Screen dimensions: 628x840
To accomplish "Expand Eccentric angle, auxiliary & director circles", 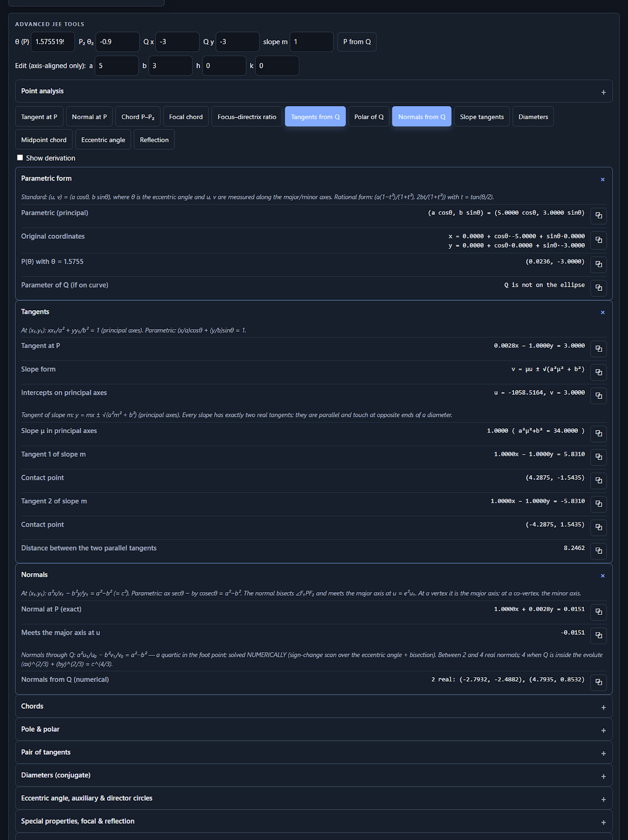I will [x=313, y=799].
